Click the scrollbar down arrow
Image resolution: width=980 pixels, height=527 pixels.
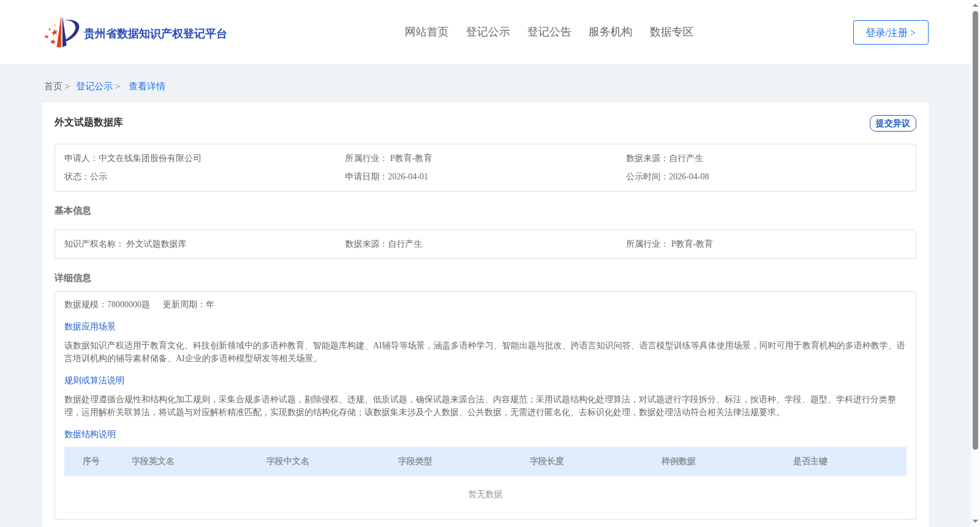coord(975,522)
